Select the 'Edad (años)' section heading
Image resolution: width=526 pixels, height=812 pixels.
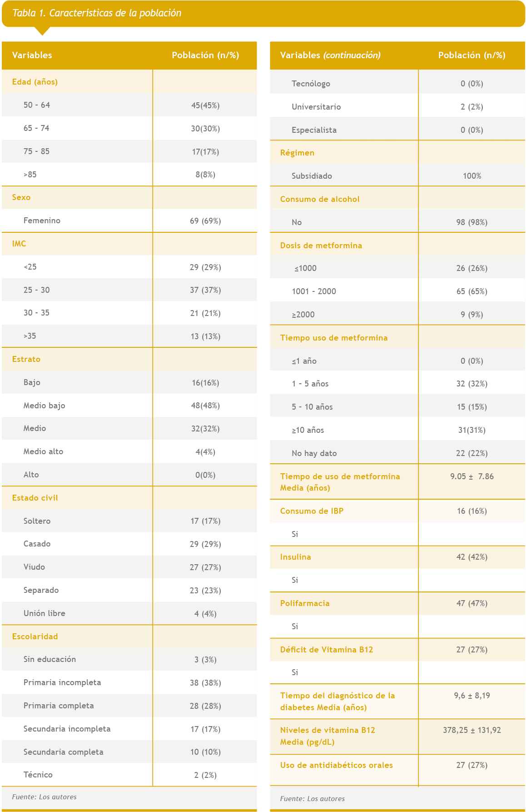click(x=35, y=82)
